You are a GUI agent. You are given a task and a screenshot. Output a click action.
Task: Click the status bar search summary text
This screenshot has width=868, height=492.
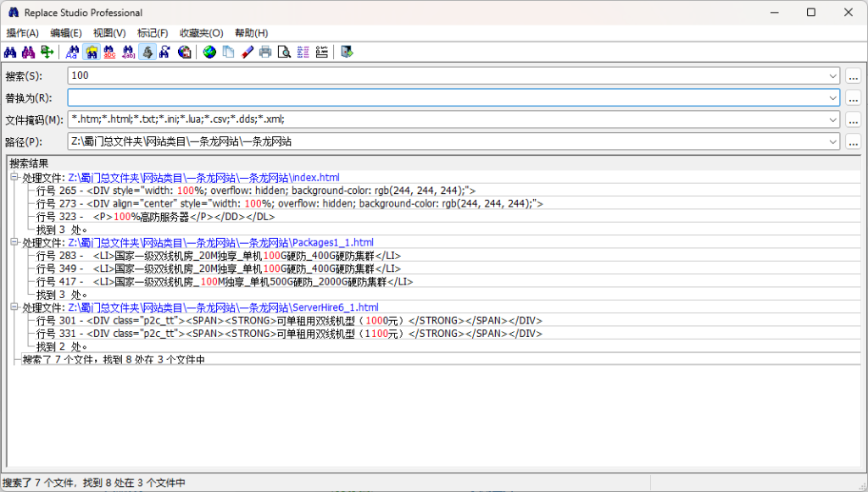coord(94,483)
